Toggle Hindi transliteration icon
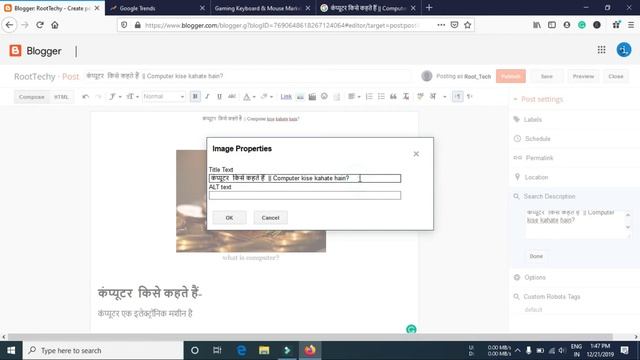640x360 pixels. pyautogui.click(x=433, y=97)
